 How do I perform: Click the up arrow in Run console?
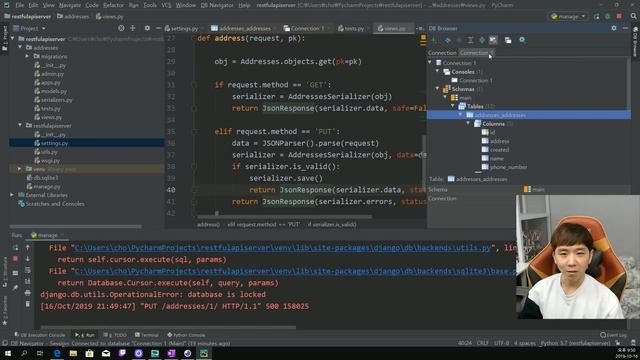28,247
